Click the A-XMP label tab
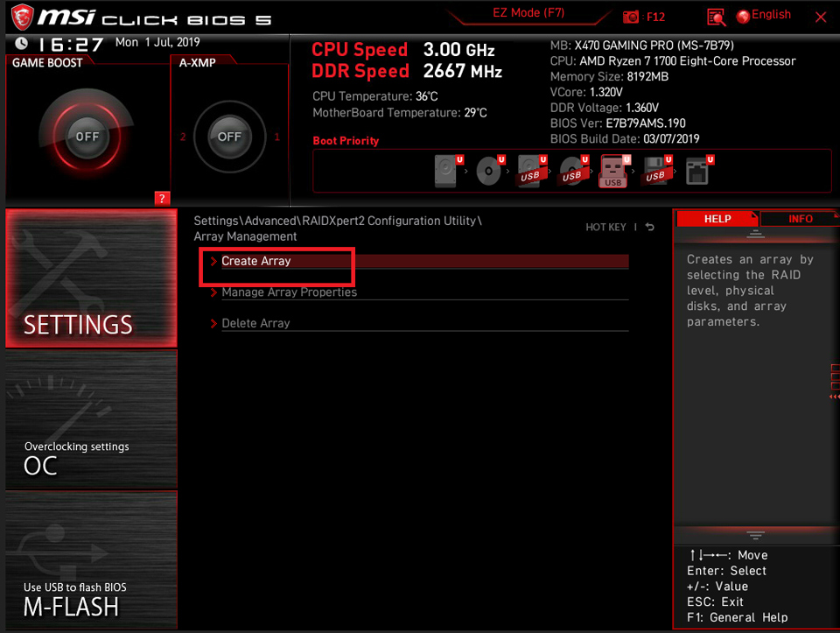The width and height of the screenshot is (840, 633). (197, 63)
